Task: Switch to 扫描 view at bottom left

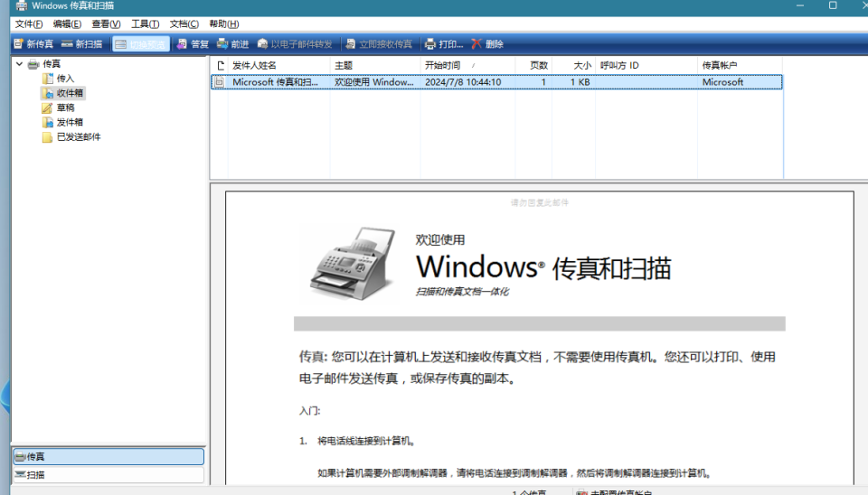Action: (108, 474)
